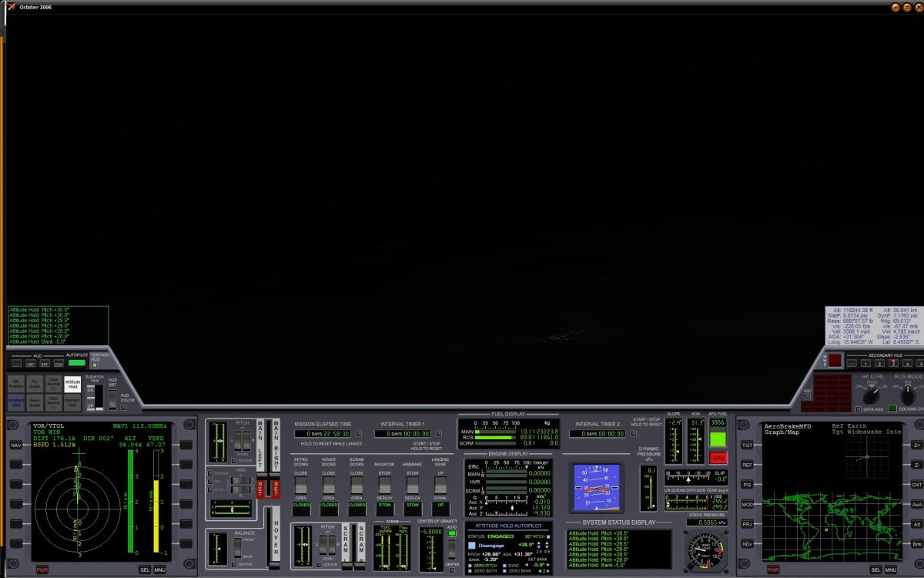The height and width of the screenshot is (578, 924).
Task: Flip the LANDING GEAR switch
Action: (x=440, y=486)
